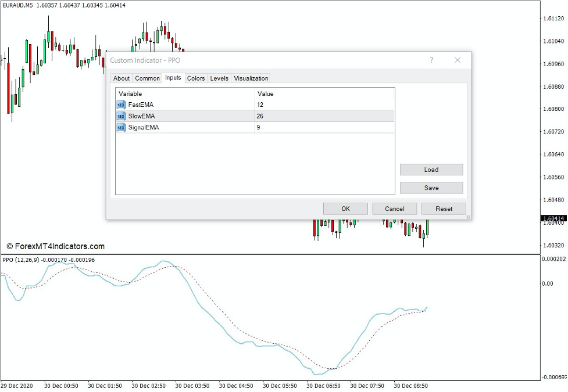Click the OK button
The image size is (568, 392).
coord(345,208)
